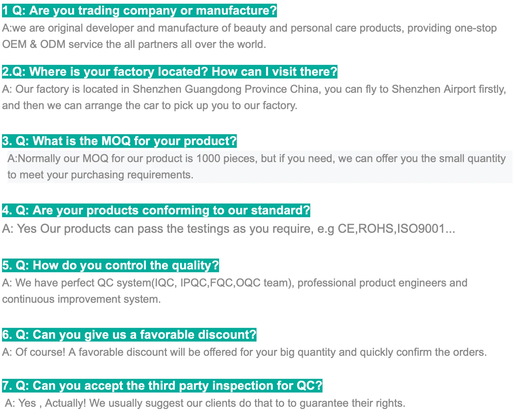Click the answer beginning 'Of course! A favorable discount'
This screenshot has width=513, height=420.
coord(244,352)
